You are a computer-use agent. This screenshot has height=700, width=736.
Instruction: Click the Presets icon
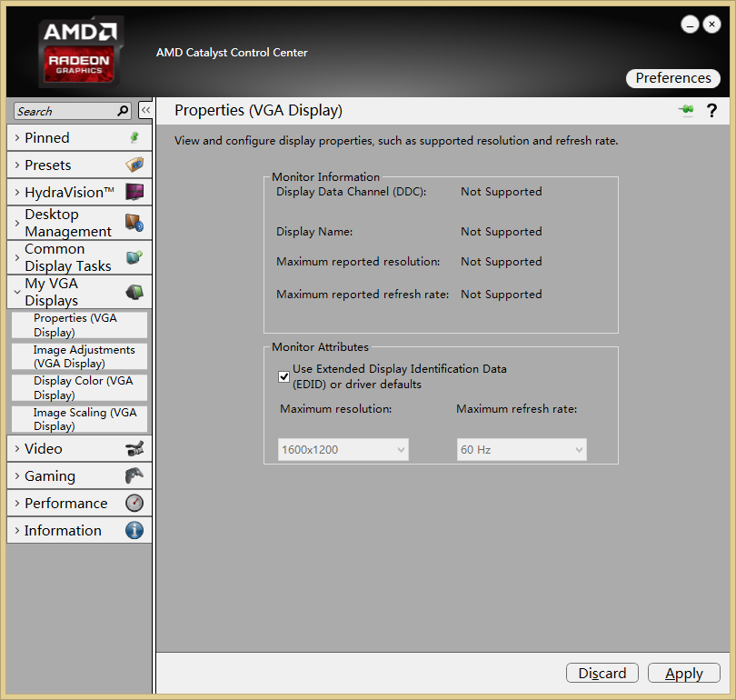tap(134, 165)
